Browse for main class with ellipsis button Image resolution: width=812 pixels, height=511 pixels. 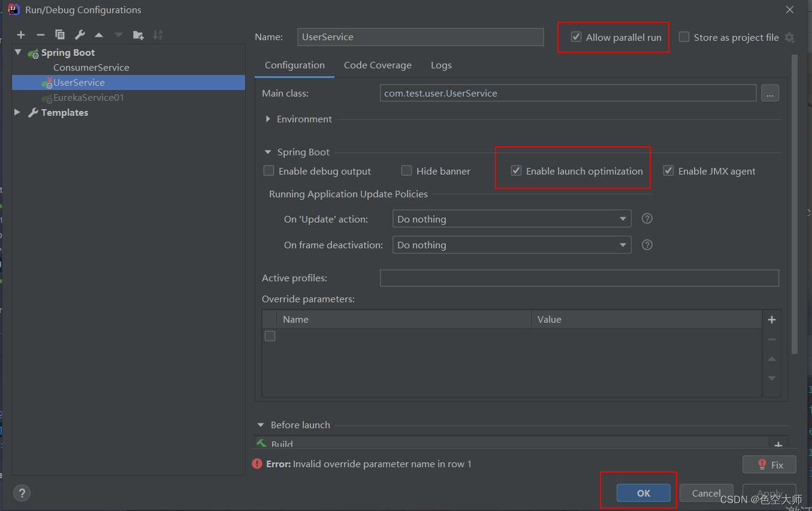click(770, 93)
